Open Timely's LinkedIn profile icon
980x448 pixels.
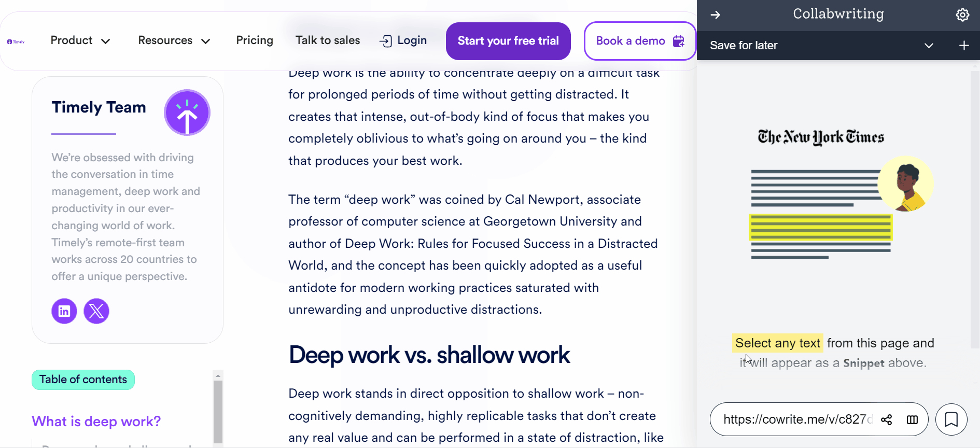pyautogui.click(x=64, y=311)
